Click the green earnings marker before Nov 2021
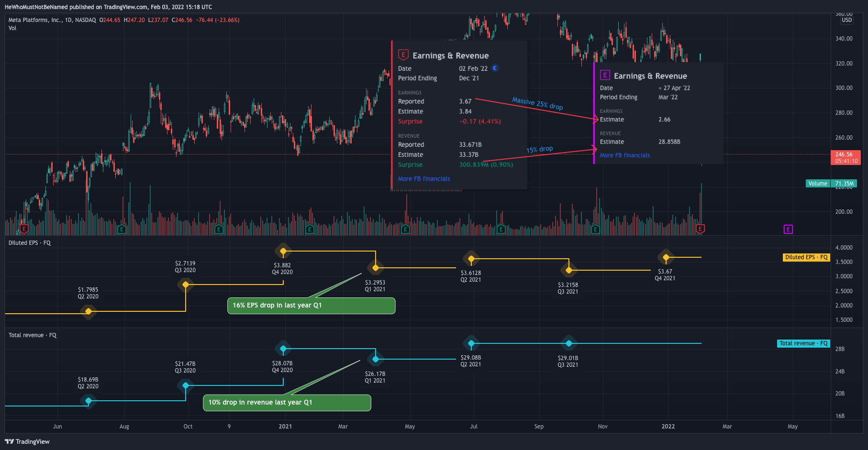 (595, 229)
